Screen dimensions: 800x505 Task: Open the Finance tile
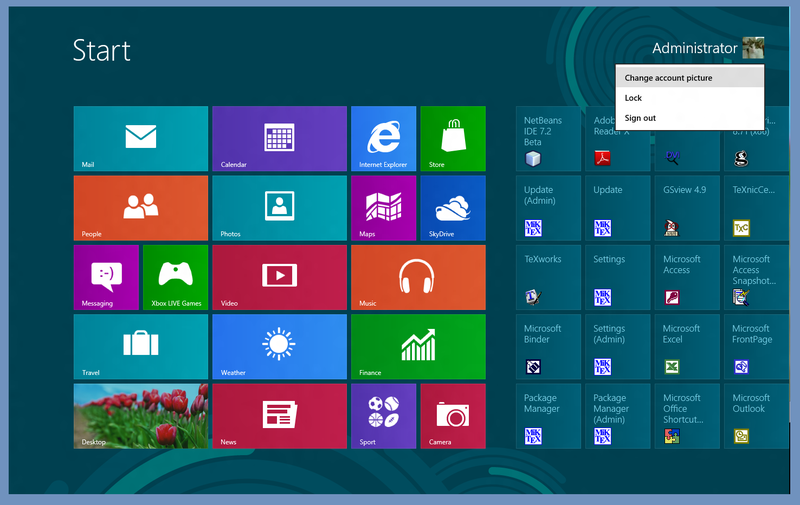pyautogui.click(x=418, y=346)
